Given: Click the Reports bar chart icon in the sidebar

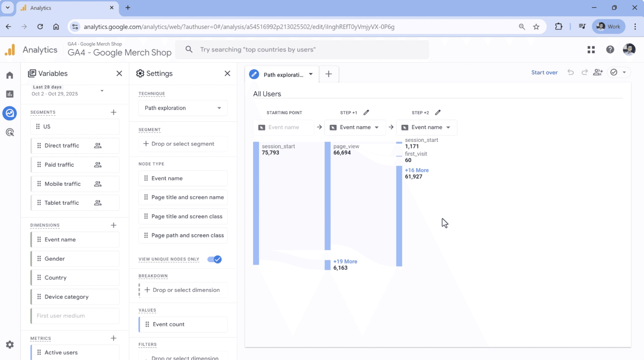Looking at the screenshot, I should 9,94.
